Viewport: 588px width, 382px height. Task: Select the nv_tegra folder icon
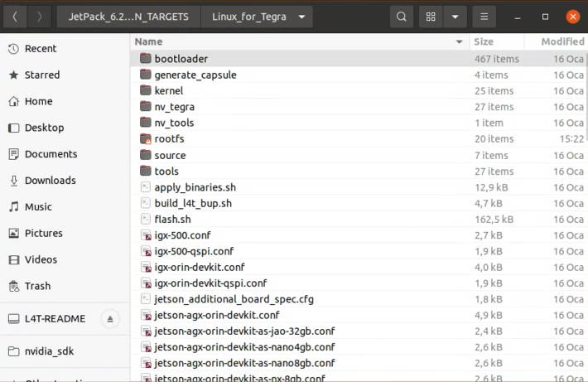click(x=146, y=107)
